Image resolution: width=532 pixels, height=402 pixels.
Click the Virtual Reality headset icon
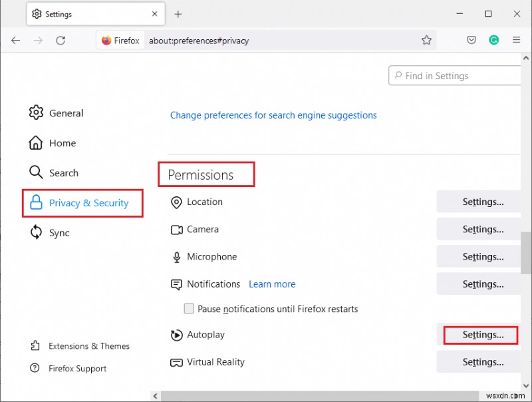click(176, 362)
